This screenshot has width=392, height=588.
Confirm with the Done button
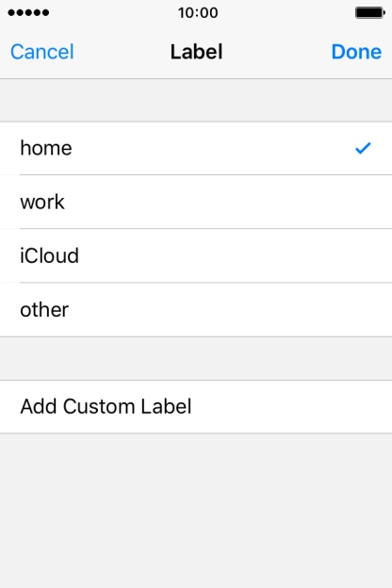tap(356, 52)
